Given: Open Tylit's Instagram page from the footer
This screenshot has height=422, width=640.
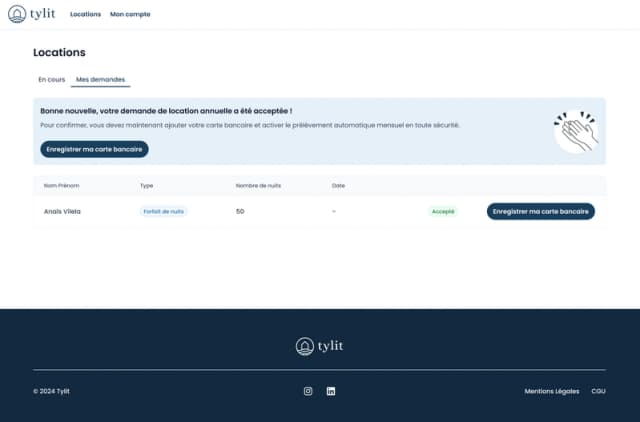Looking at the screenshot, I should [308, 391].
